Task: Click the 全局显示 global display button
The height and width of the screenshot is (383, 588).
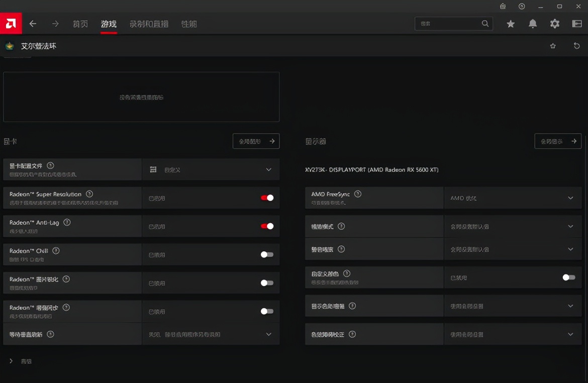Action: tap(558, 141)
